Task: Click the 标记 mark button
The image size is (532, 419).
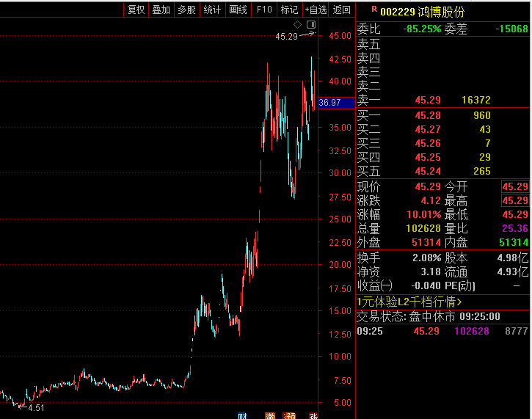Action: coord(289,10)
